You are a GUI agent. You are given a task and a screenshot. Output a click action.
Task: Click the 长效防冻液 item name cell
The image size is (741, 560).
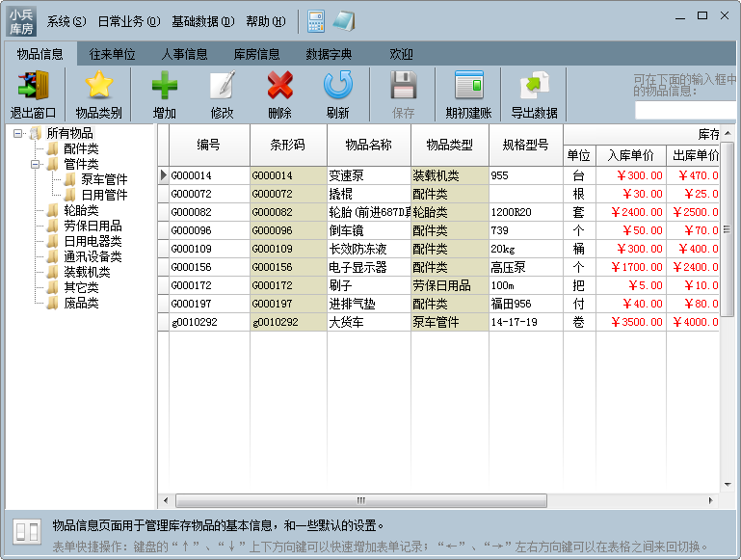pyautogui.click(x=369, y=249)
